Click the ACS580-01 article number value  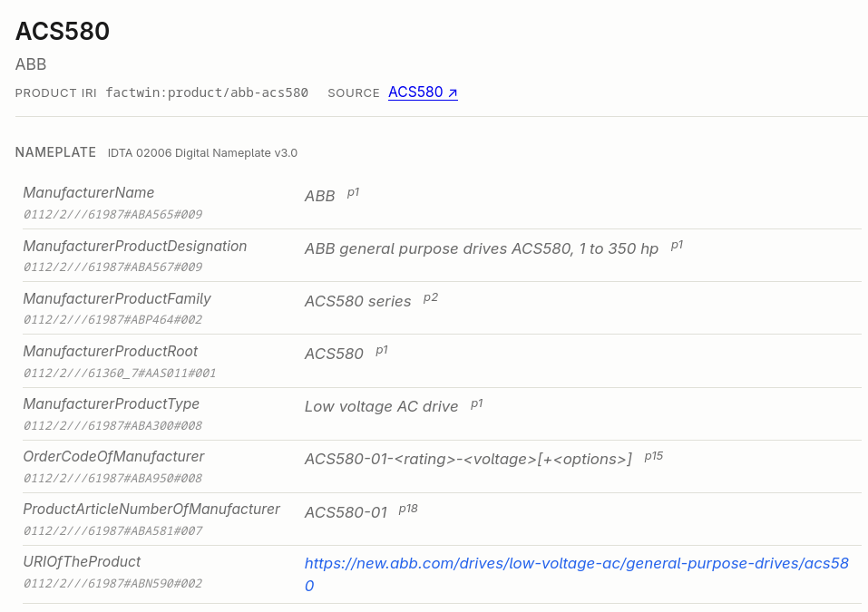346,512
